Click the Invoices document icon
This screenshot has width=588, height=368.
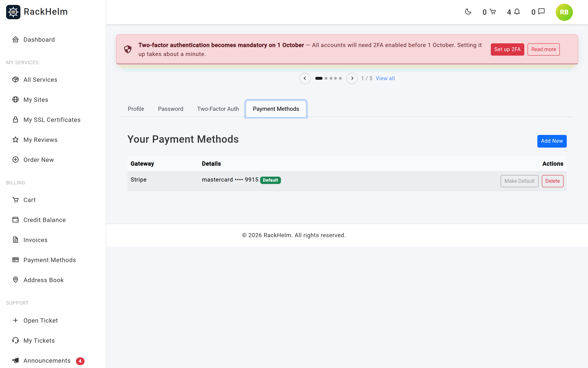(x=16, y=240)
